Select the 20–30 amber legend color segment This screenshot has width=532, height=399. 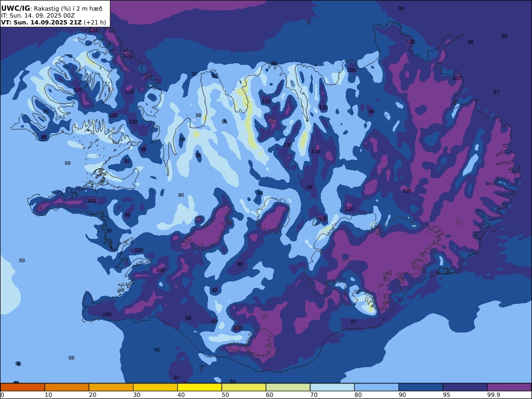pyautogui.click(x=111, y=387)
